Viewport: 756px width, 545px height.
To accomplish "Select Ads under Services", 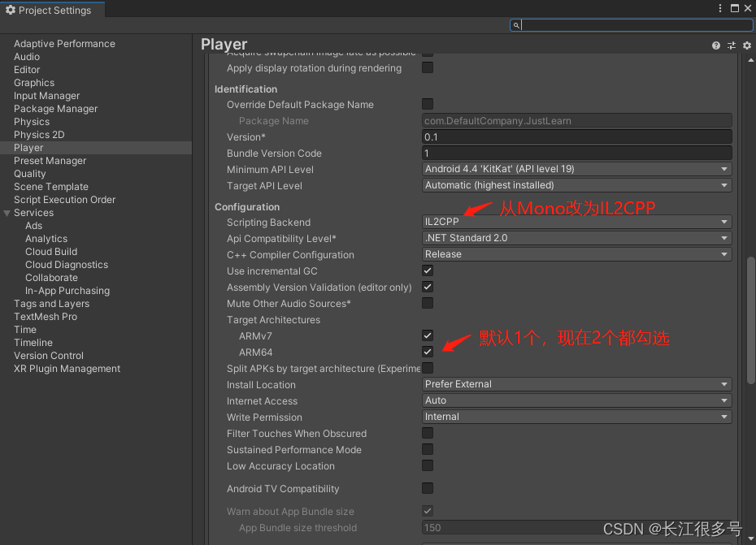I will 34,226.
